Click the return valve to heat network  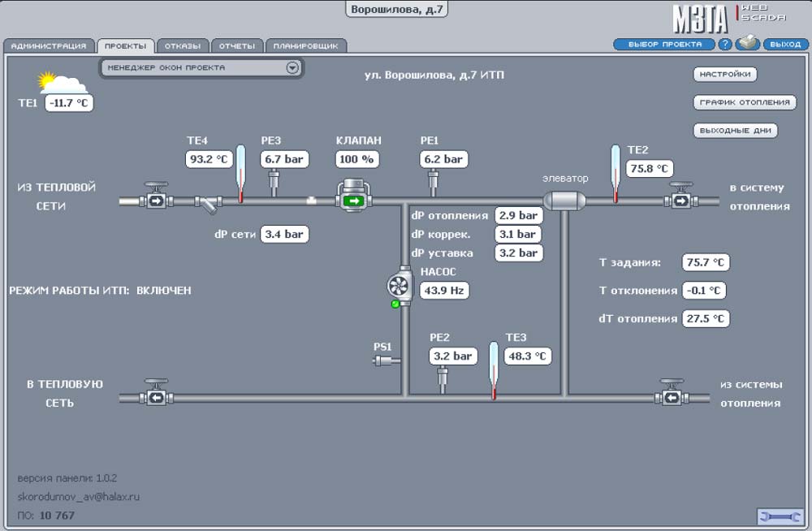156,393
